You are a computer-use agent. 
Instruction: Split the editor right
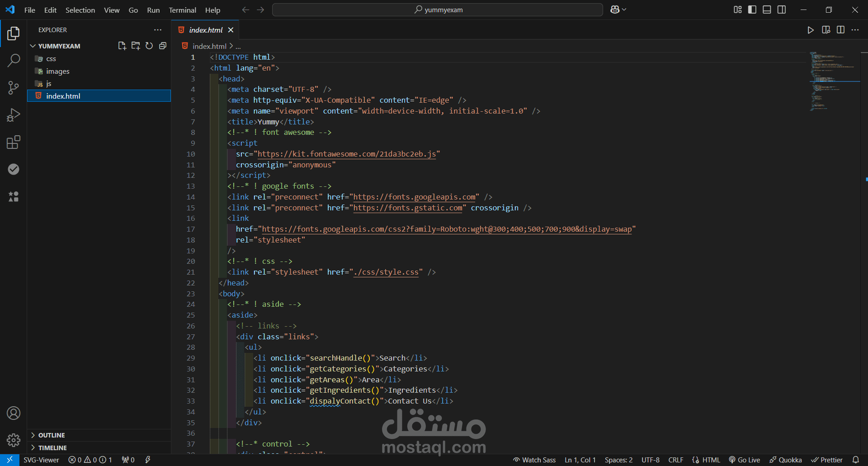tap(840, 30)
